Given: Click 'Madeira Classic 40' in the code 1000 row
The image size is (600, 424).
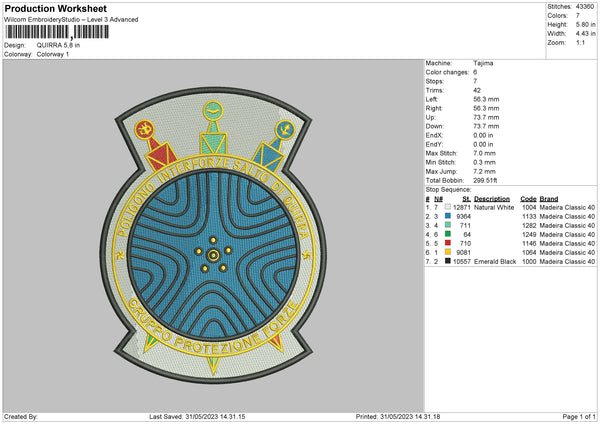Looking at the screenshot, I should pos(567,261).
